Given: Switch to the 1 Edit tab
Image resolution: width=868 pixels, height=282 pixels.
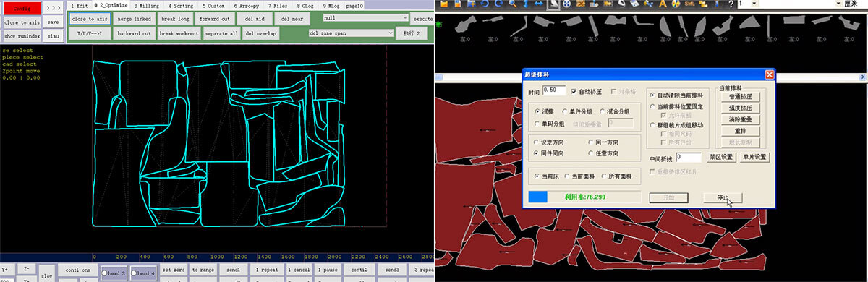Looking at the screenshot, I should (x=79, y=5).
